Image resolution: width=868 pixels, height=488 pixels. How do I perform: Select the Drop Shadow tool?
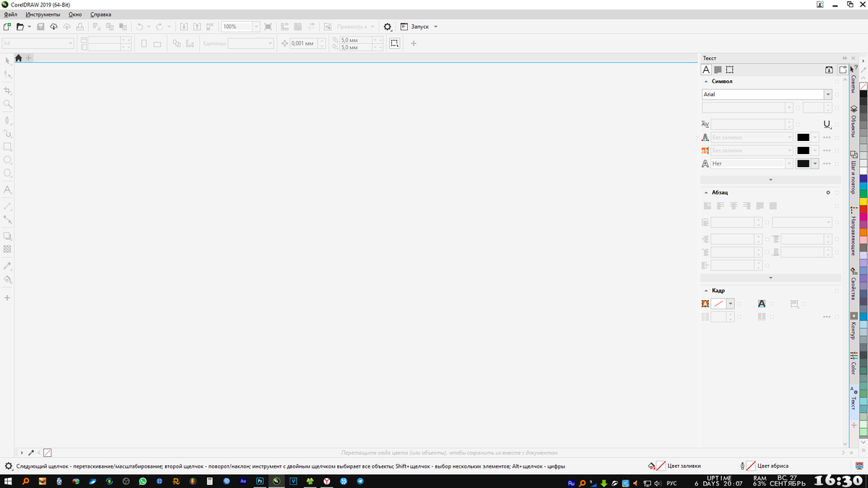click(x=7, y=236)
